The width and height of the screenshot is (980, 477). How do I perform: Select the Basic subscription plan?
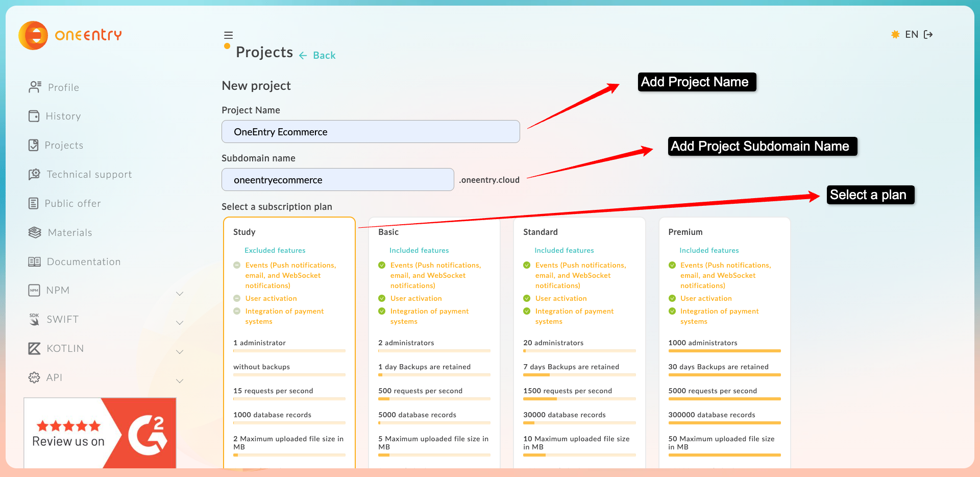[x=434, y=343]
